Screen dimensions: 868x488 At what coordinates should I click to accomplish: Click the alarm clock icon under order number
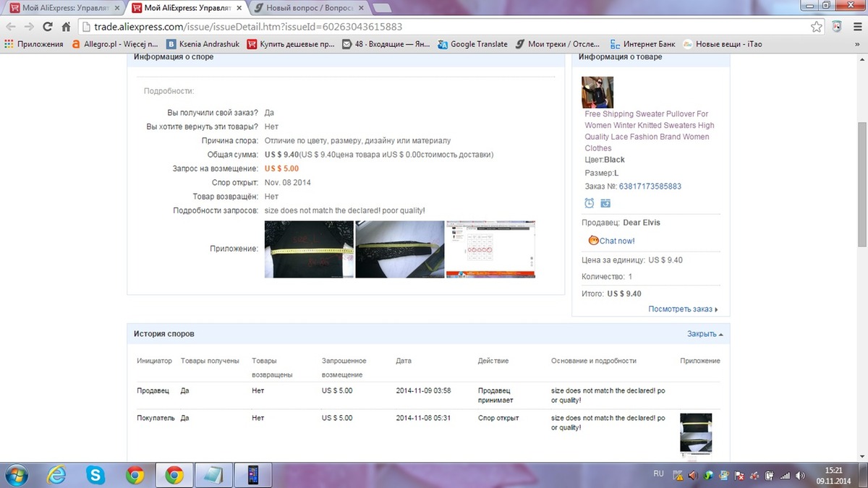coord(590,203)
